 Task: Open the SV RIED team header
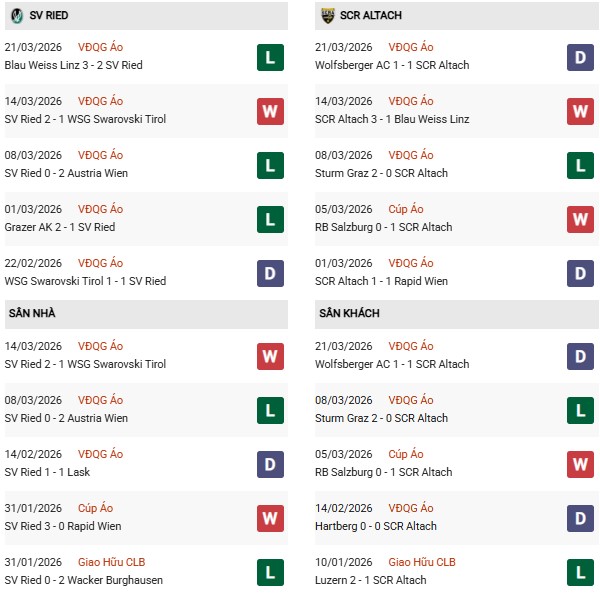pyautogui.click(x=49, y=16)
